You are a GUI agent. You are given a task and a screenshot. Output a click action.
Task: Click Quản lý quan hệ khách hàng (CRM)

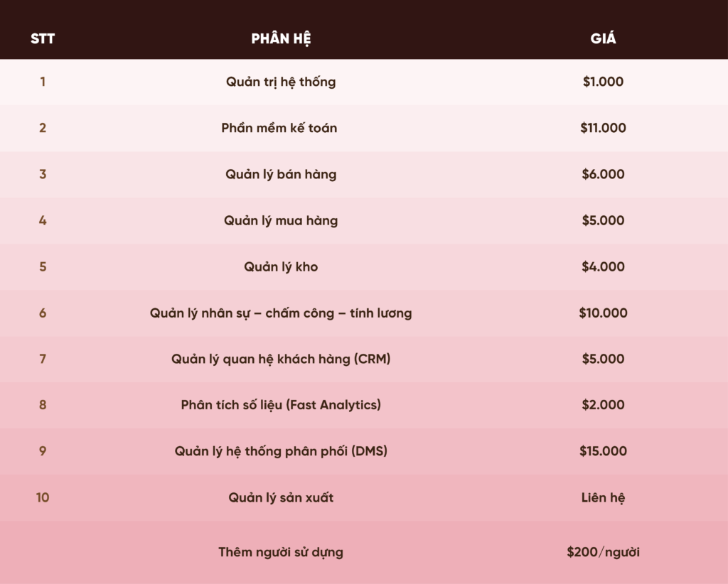point(281,359)
